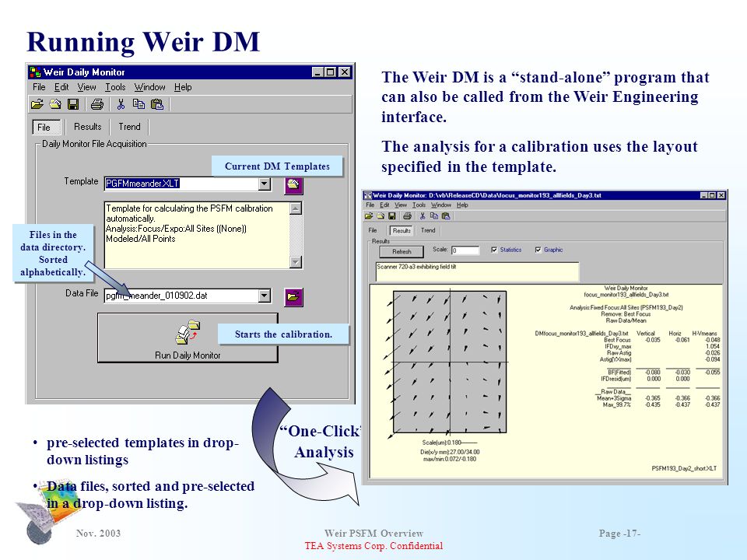Viewport: 747px width, 560px height.
Task: Open View menu in large Weir Daily Monitor window
Action: (86, 87)
